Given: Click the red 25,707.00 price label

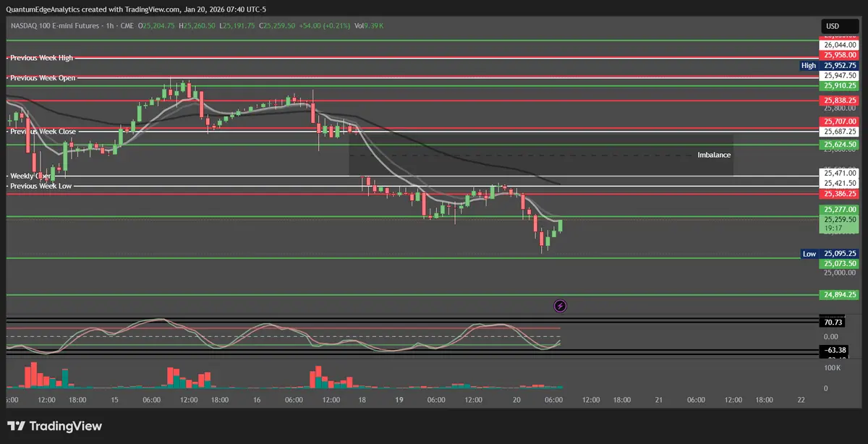Looking at the screenshot, I should pyautogui.click(x=839, y=121).
